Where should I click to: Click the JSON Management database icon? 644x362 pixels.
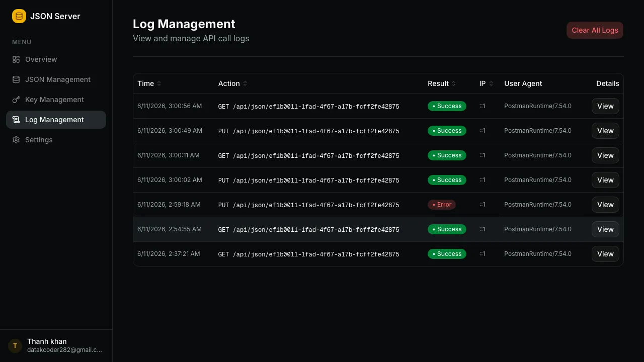pyautogui.click(x=16, y=79)
